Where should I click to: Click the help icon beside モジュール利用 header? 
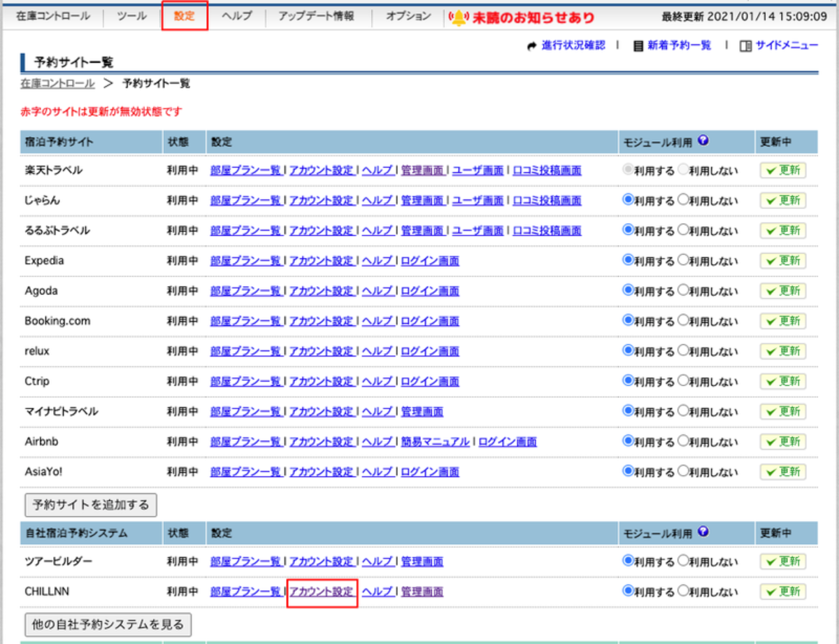coord(703,141)
